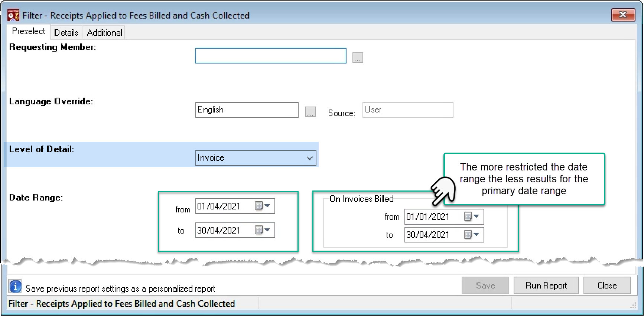Click the Run Report button

click(x=546, y=285)
